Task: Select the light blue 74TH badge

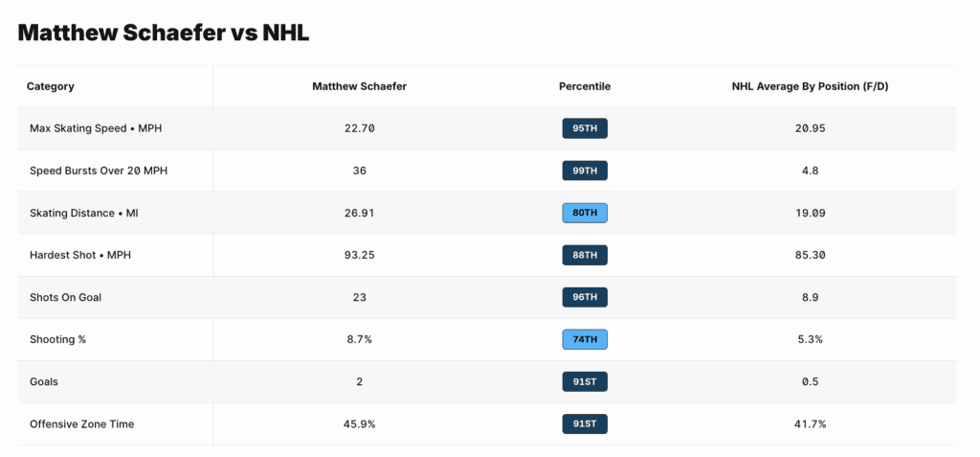Action: (x=585, y=339)
